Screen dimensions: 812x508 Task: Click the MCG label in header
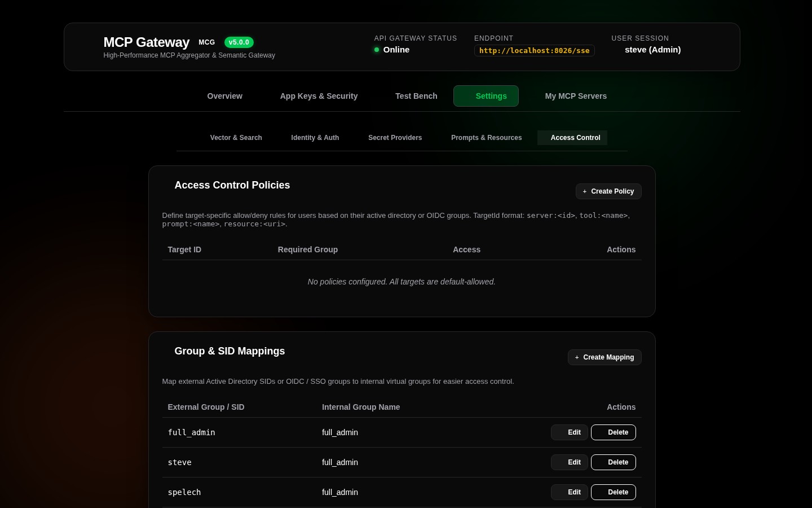[x=206, y=42]
